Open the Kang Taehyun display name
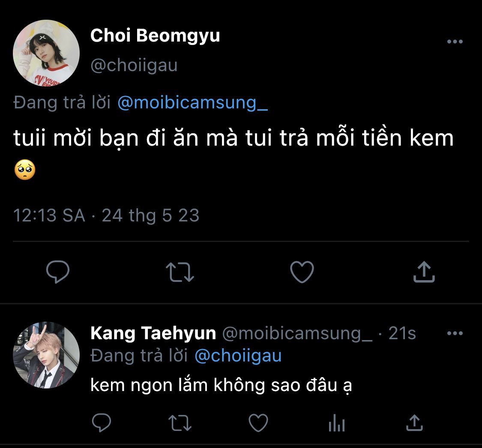The height and width of the screenshot is (448, 482). 153,334
